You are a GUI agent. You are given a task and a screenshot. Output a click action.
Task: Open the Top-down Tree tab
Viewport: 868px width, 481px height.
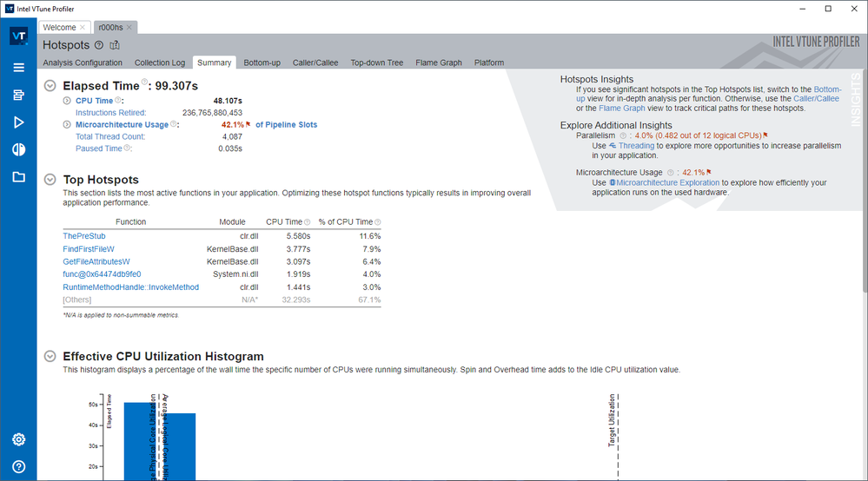[x=377, y=63]
